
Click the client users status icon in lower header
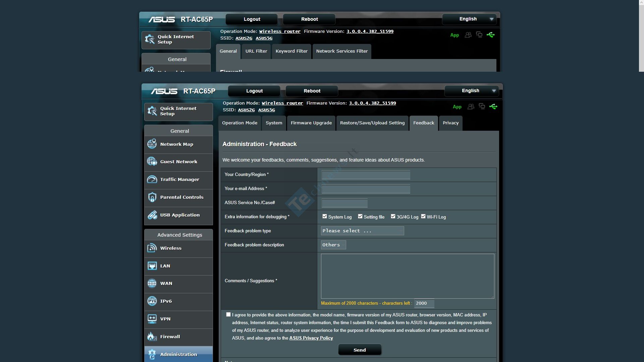pos(471,107)
